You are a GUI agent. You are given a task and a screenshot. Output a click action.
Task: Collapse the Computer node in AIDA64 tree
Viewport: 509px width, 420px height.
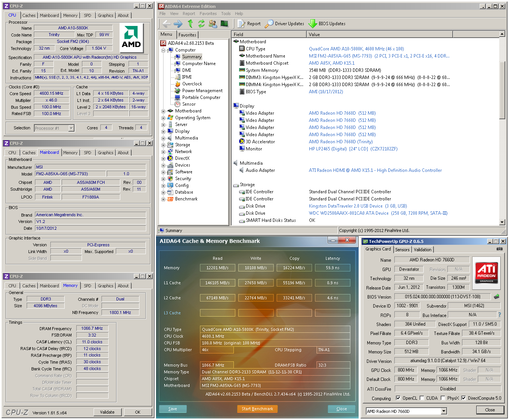tap(163, 50)
